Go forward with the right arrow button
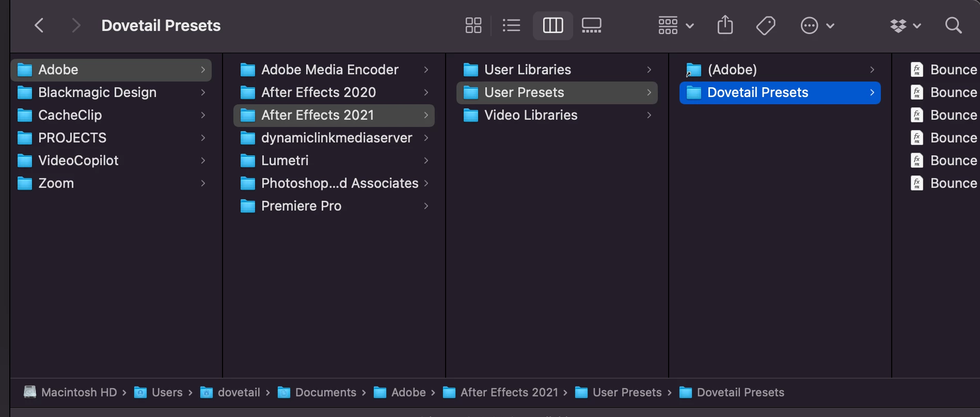The image size is (980, 417). [x=76, y=25]
